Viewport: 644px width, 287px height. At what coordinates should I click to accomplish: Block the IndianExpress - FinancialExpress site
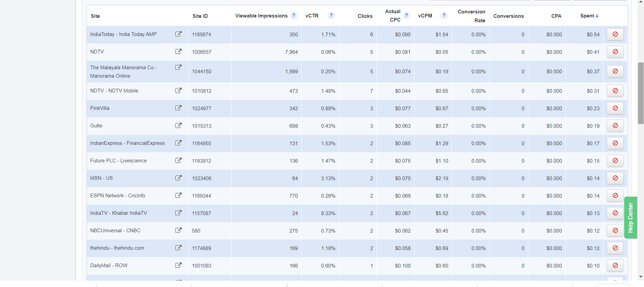pos(615,143)
